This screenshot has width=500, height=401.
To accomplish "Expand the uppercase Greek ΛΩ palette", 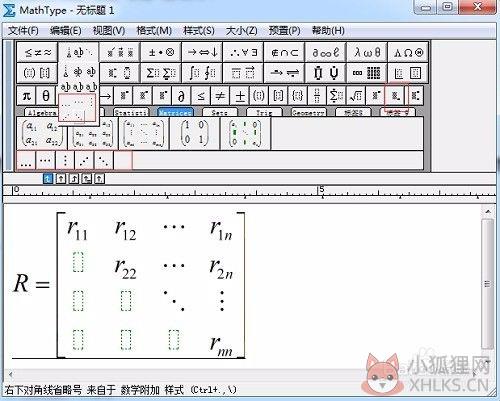I will click(408, 52).
